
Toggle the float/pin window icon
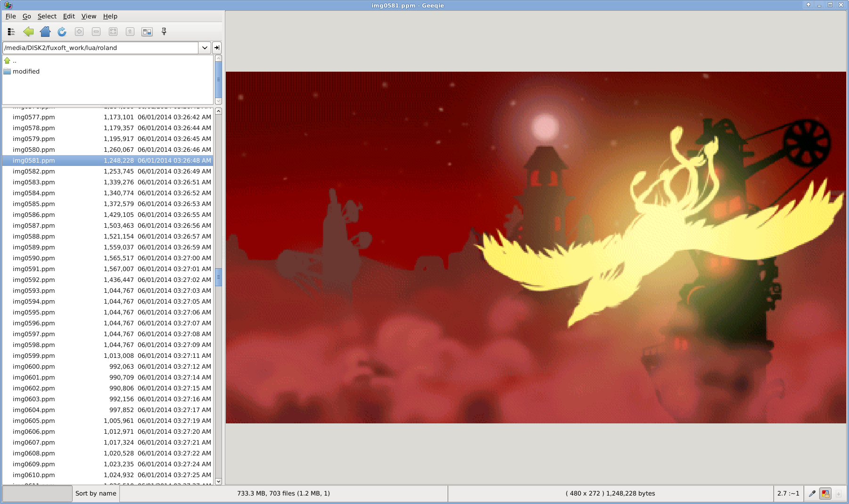[164, 32]
